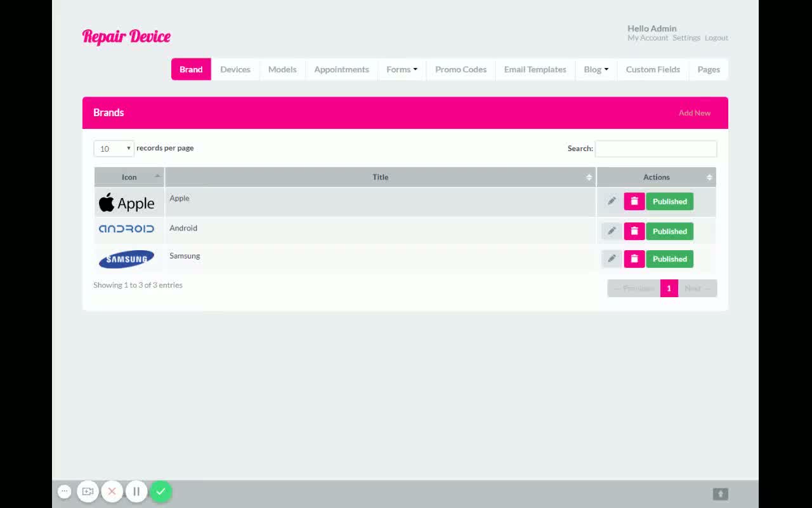The width and height of the screenshot is (812, 508).
Task: Toggle Published status for Android
Action: click(670, 231)
